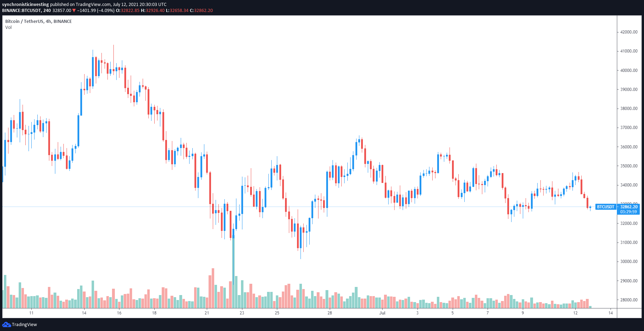
Task: Select the 11 date on the time axis
Action: 31,313
